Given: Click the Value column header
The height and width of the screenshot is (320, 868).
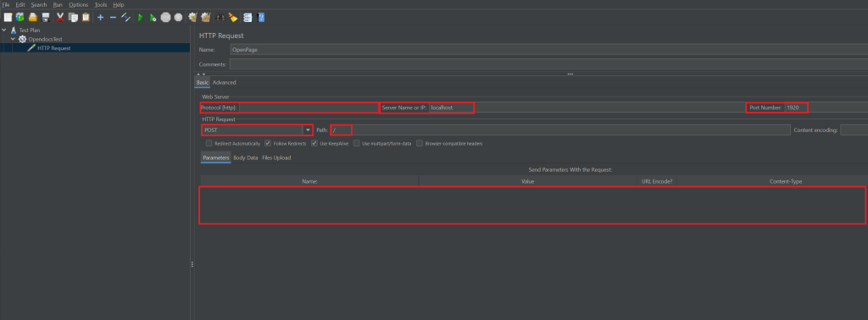Looking at the screenshot, I should click(x=527, y=180).
